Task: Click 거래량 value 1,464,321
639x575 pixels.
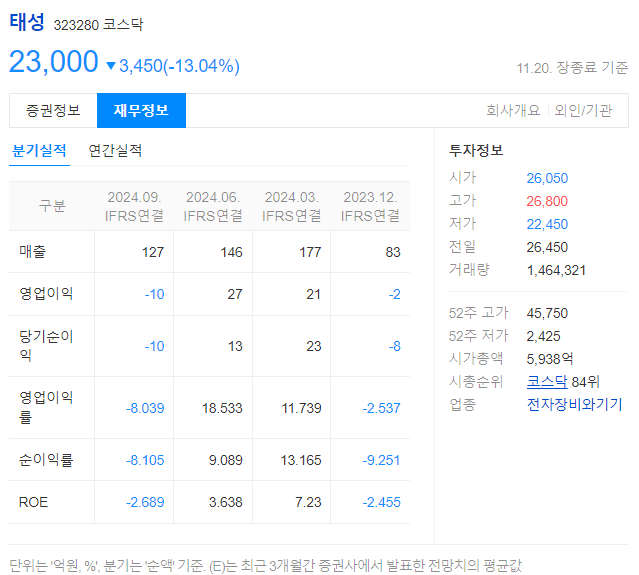Action: coord(556,271)
